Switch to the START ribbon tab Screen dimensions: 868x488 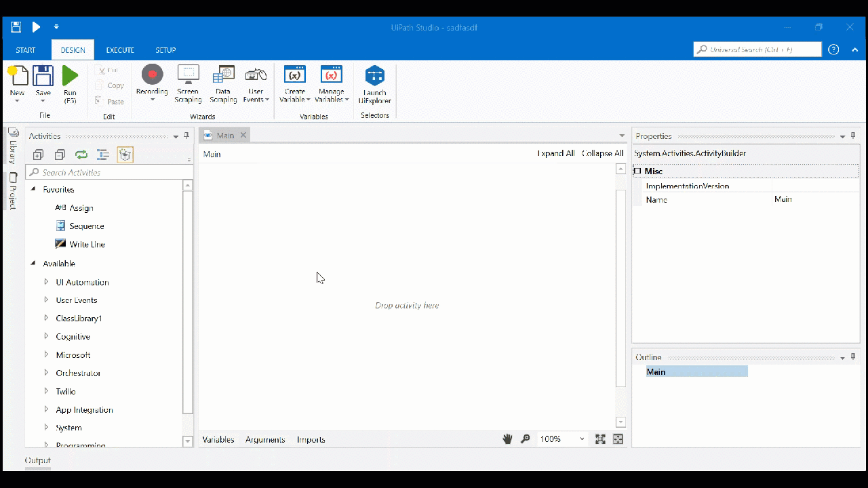coord(26,50)
